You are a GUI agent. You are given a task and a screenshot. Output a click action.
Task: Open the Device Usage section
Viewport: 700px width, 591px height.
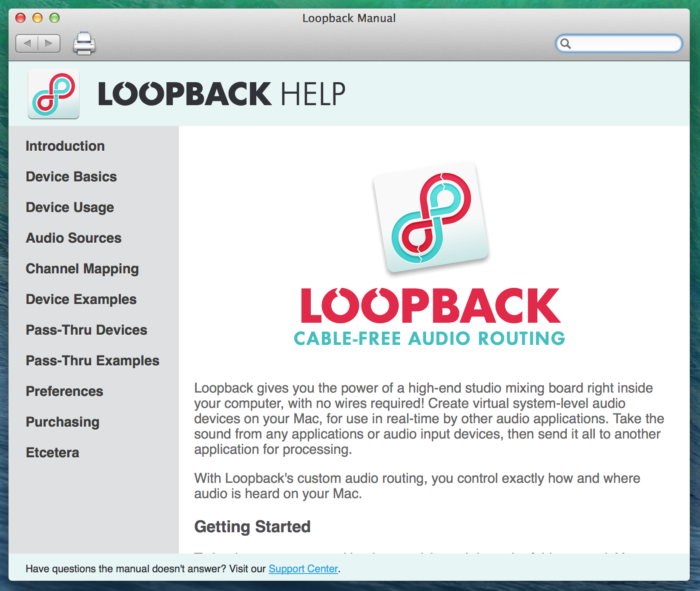coord(70,207)
